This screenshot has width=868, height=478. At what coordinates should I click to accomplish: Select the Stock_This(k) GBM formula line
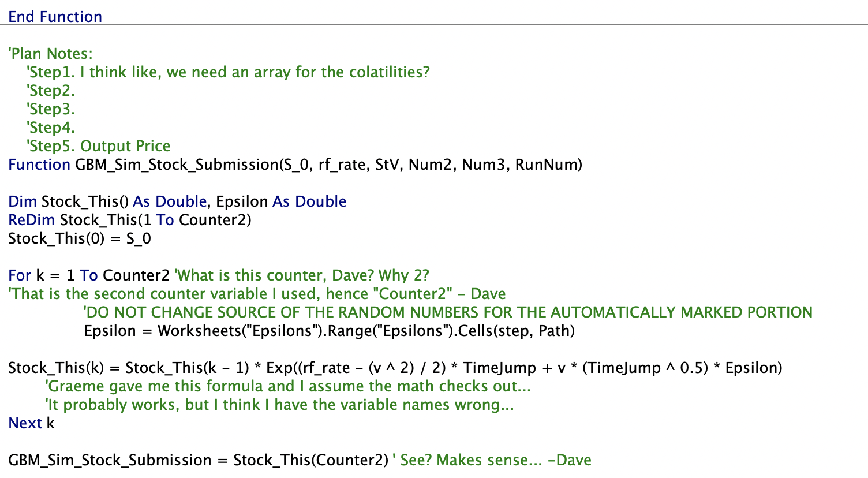(x=395, y=367)
